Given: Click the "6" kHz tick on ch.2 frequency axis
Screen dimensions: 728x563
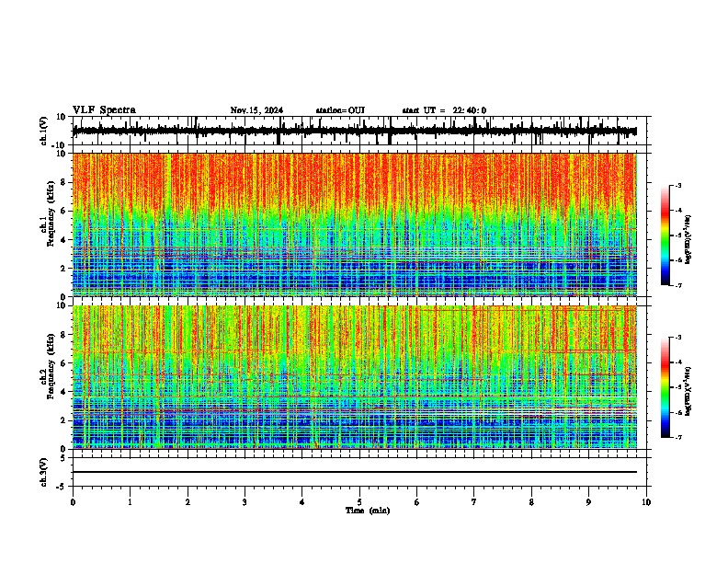Looking at the screenshot, I should [x=64, y=363].
